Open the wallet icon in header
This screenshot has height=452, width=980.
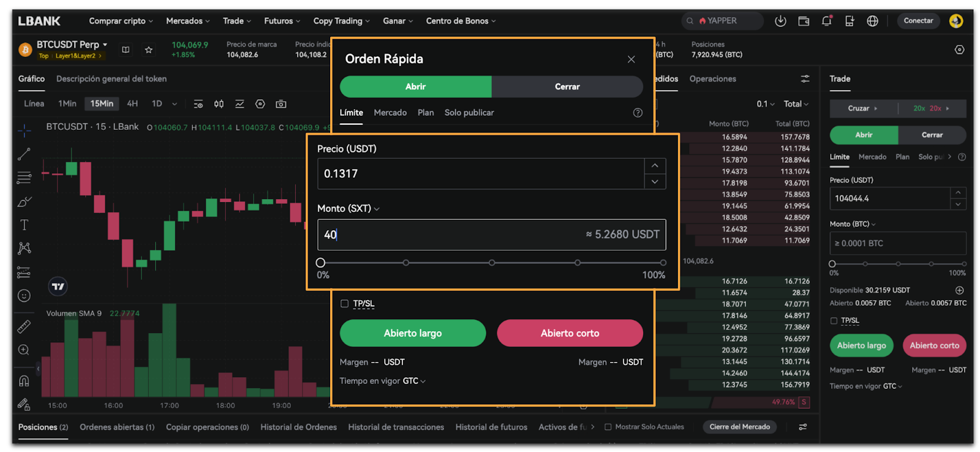pyautogui.click(x=804, y=21)
